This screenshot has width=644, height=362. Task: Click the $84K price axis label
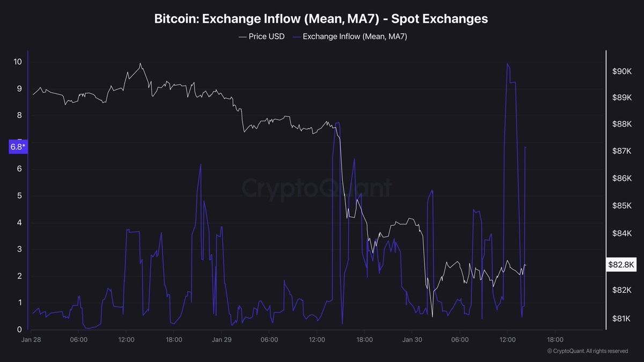[622, 233]
